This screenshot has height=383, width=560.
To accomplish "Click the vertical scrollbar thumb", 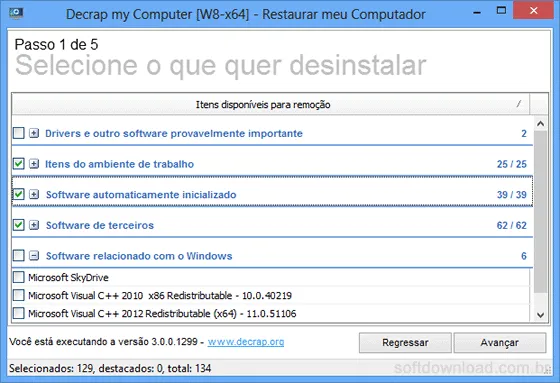I will 540,212.
